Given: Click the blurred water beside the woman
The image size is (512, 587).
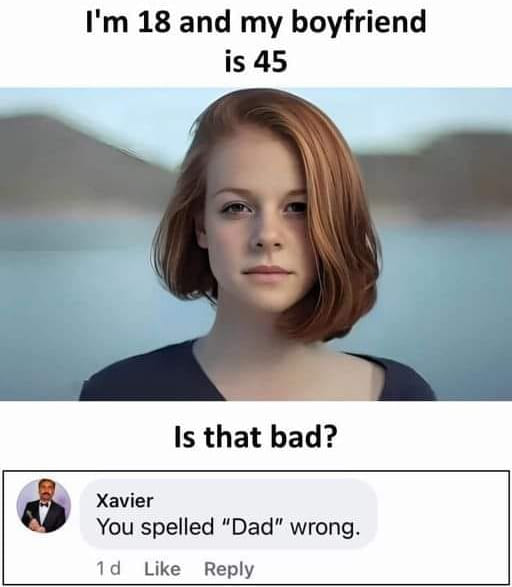Looking at the screenshot, I should pyautogui.click(x=75, y=299).
